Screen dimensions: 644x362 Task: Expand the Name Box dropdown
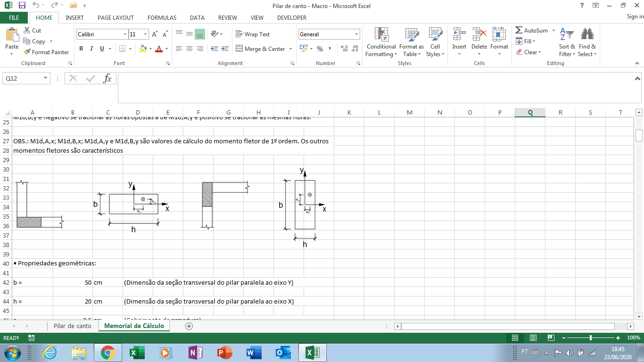coord(46,78)
